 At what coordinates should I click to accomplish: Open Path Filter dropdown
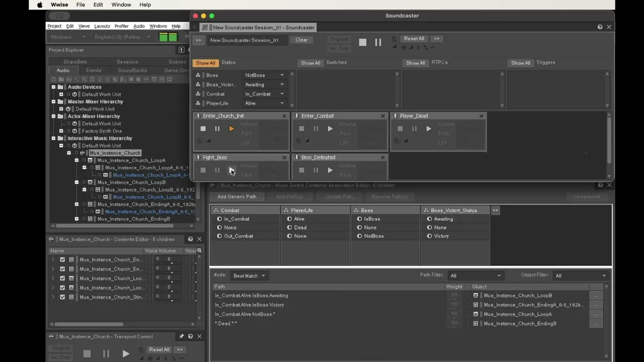point(475,276)
